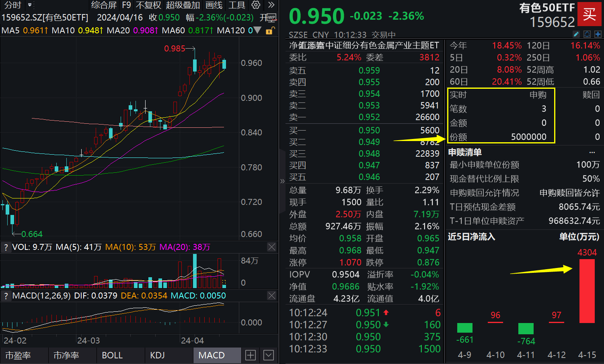The height and width of the screenshot is (364, 604).
Task: Click 52周高 value 1.02
Action: pyautogui.click(x=592, y=70)
